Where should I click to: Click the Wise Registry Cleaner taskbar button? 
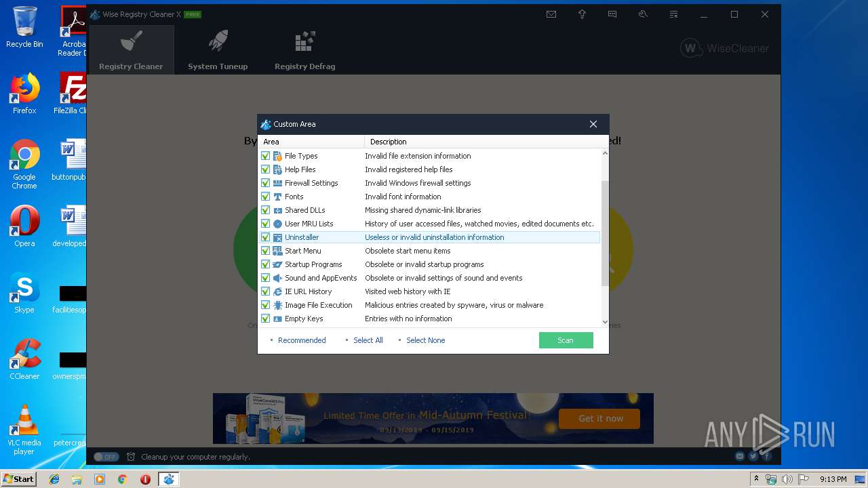(168, 479)
